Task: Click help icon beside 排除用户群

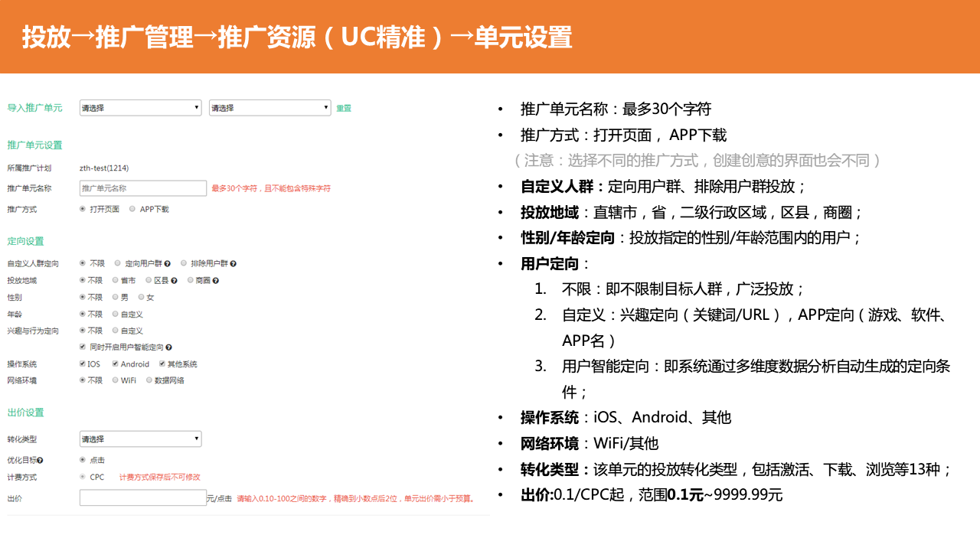Action: pyautogui.click(x=233, y=264)
